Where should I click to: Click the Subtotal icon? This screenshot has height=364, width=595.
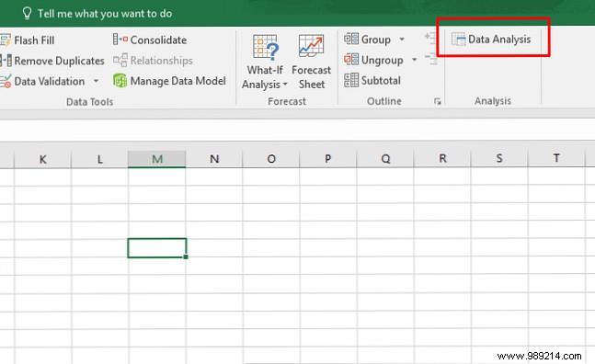point(351,80)
